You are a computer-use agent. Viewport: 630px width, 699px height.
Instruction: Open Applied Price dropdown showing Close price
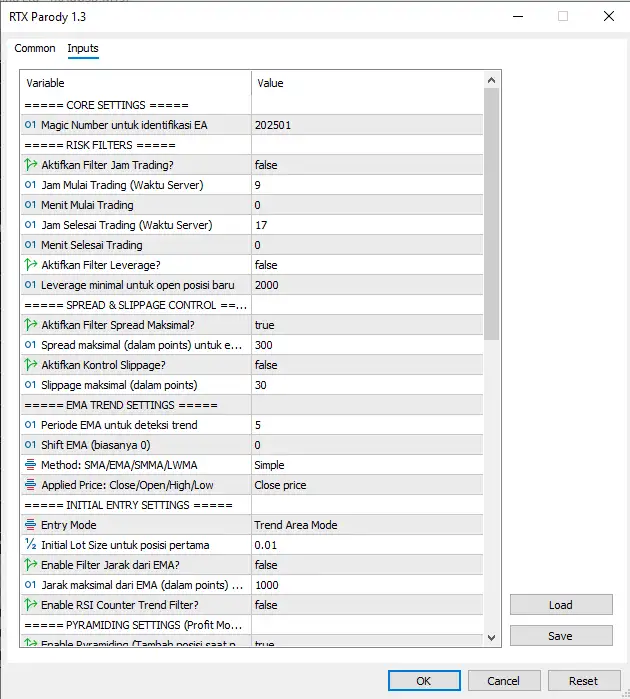(366, 485)
